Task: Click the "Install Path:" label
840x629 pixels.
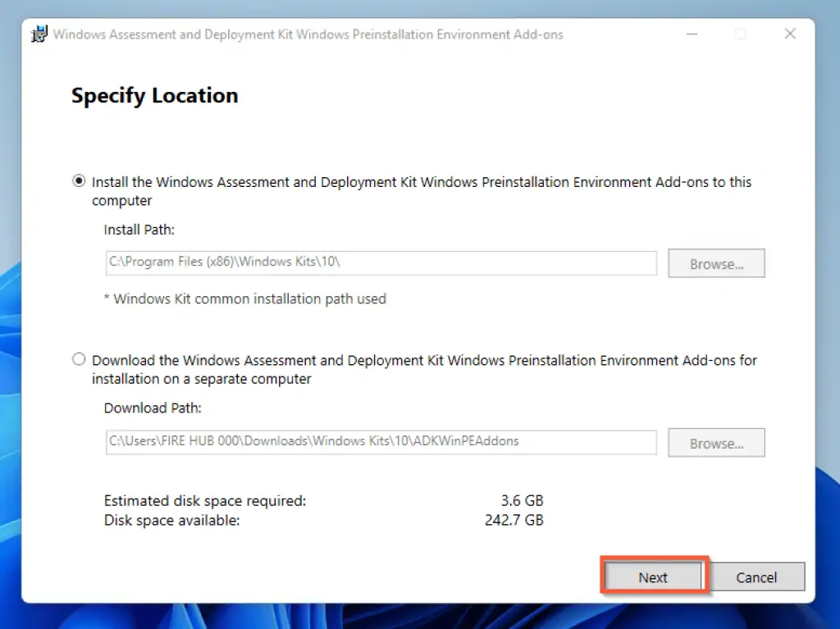Action: (139, 230)
